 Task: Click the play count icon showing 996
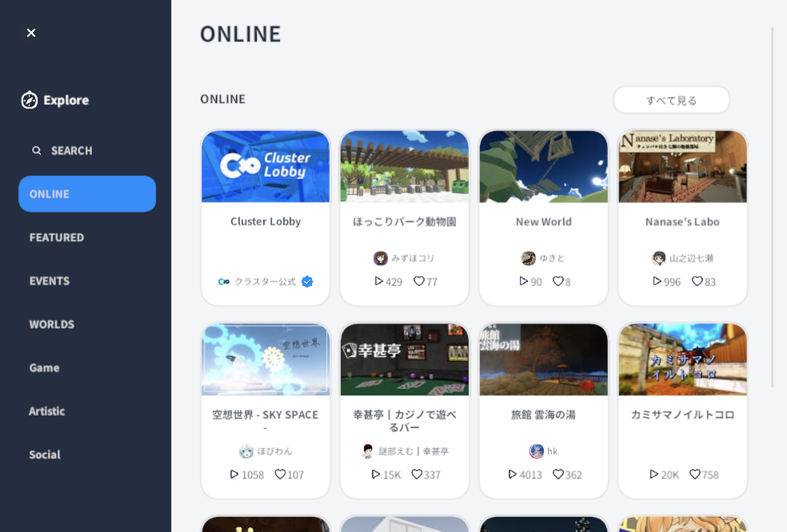click(657, 281)
